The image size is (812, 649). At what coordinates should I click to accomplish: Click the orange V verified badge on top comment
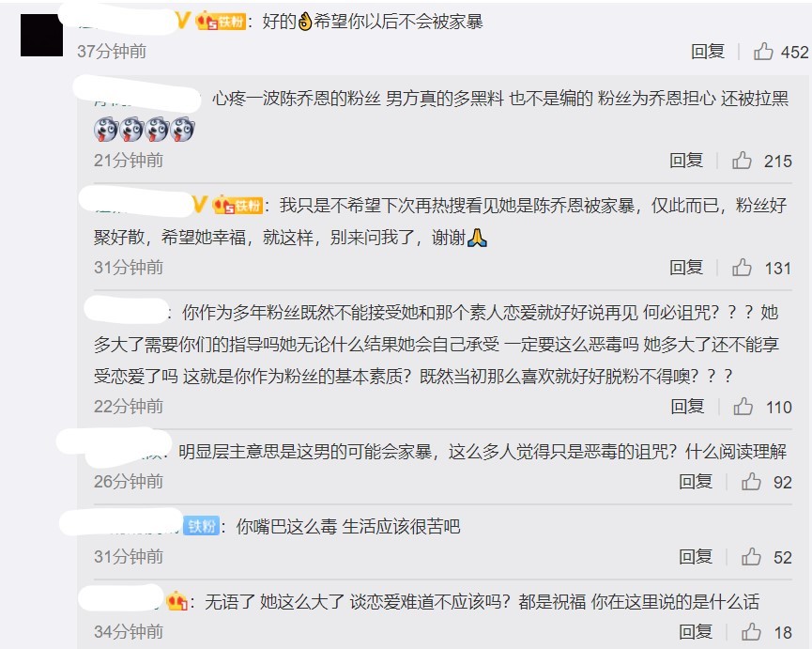[x=183, y=21]
